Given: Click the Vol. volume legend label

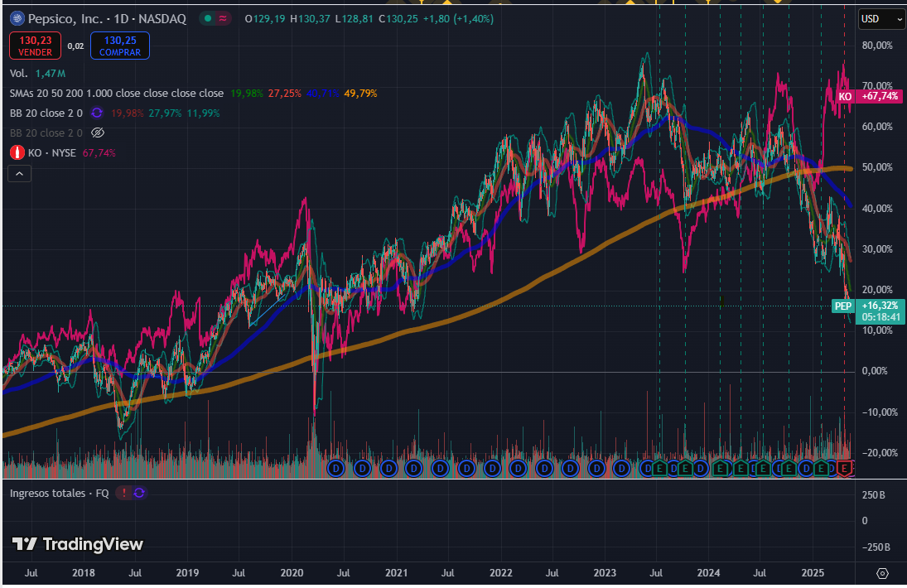Looking at the screenshot, I should pyautogui.click(x=18, y=74).
